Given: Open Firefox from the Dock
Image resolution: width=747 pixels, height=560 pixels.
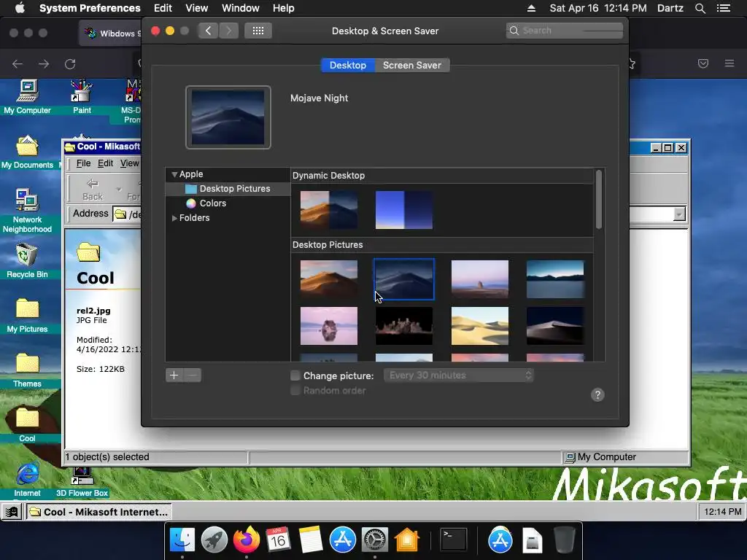Looking at the screenshot, I should coord(247,540).
